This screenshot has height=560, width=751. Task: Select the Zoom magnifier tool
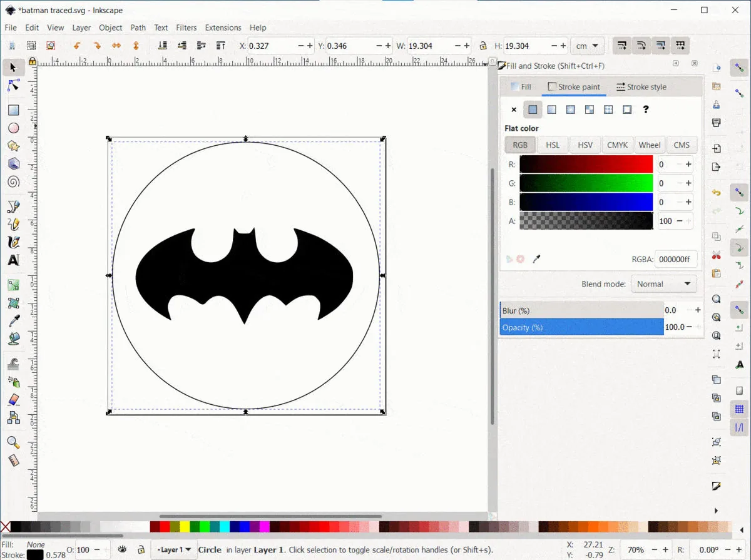point(13,442)
